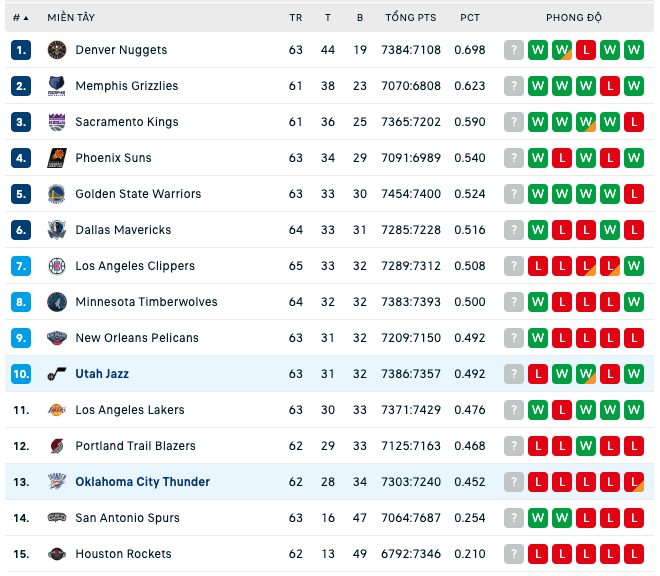
Task: Click the Golden State Warriors logo
Action: [x=57, y=194]
